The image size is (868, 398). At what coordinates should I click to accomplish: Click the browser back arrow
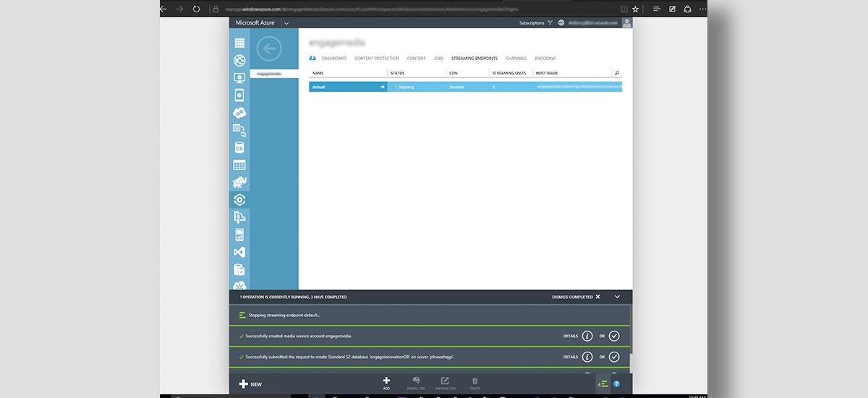pyautogui.click(x=163, y=9)
